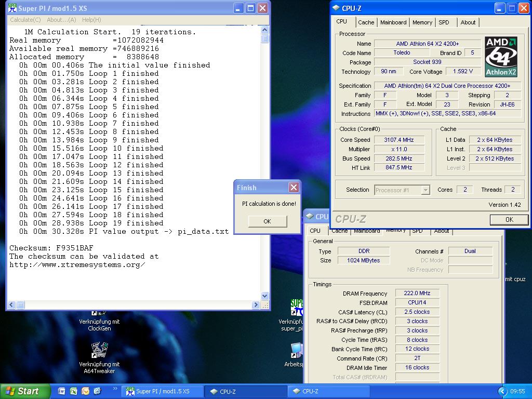Minimize the Super PI window
The height and width of the screenshot is (399, 532).
coord(238,8)
